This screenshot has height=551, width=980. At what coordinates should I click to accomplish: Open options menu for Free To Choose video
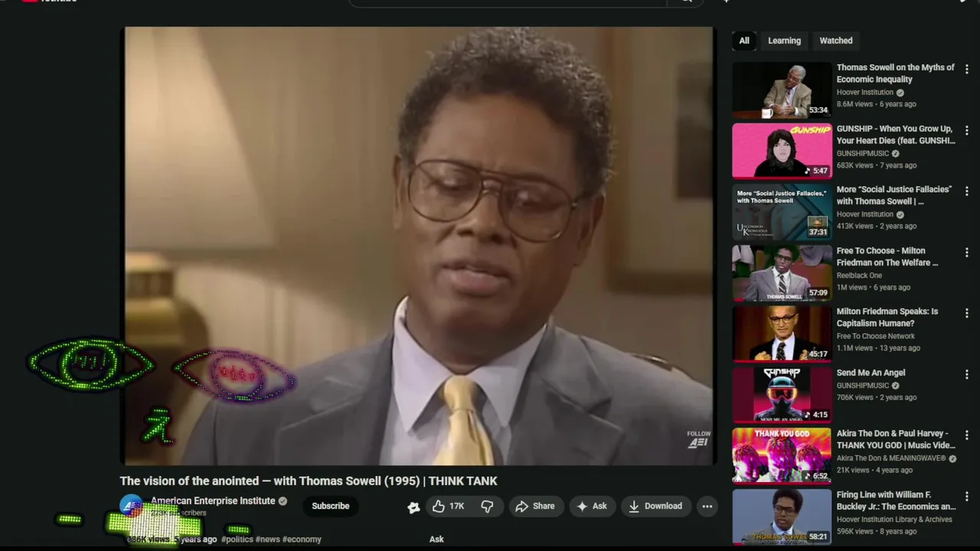point(967,252)
